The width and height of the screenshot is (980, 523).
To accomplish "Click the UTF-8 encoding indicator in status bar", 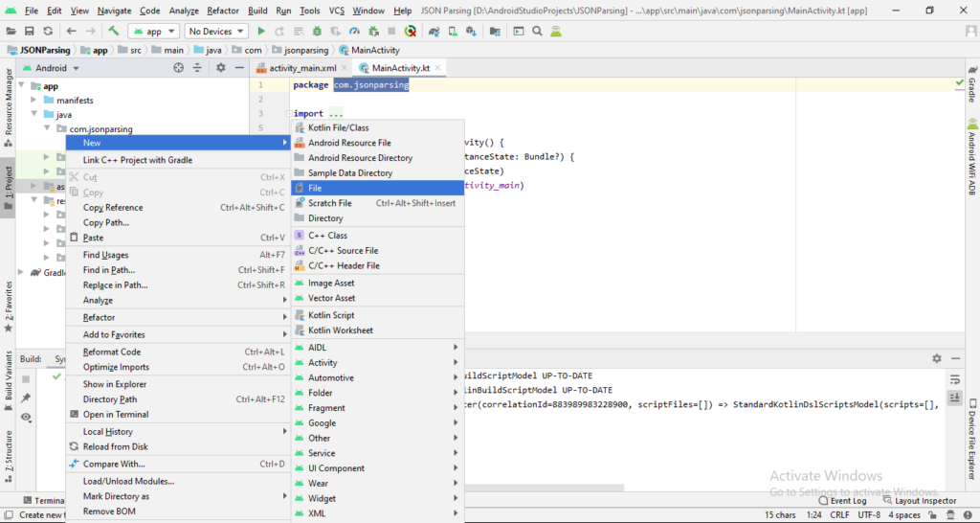I will [868, 514].
